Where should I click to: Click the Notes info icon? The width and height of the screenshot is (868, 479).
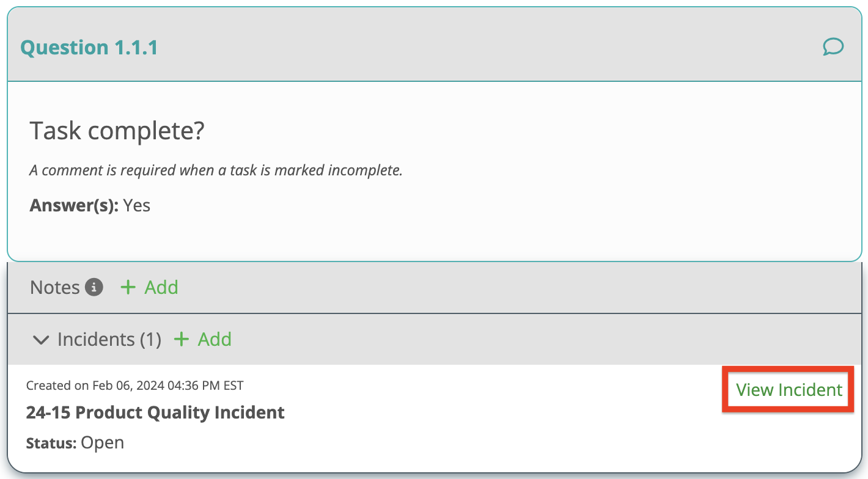(x=94, y=287)
